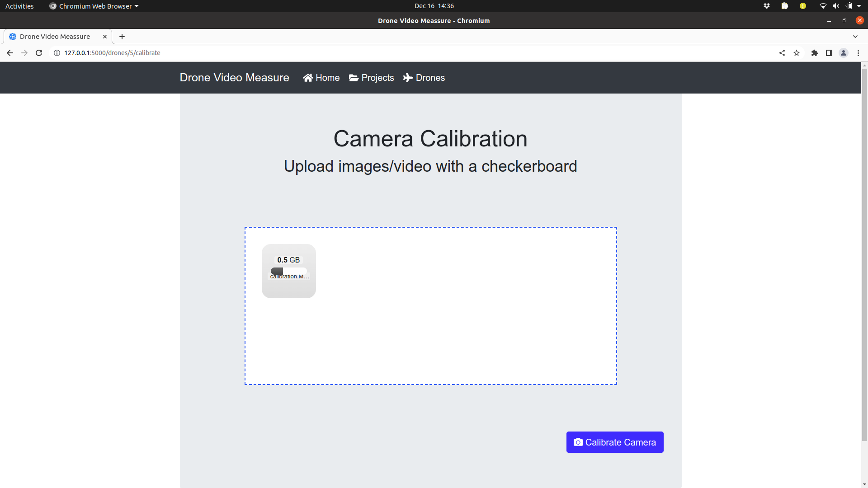Toggle the side panel icon
The width and height of the screenshot is (868, 488).
pos(829,53)
